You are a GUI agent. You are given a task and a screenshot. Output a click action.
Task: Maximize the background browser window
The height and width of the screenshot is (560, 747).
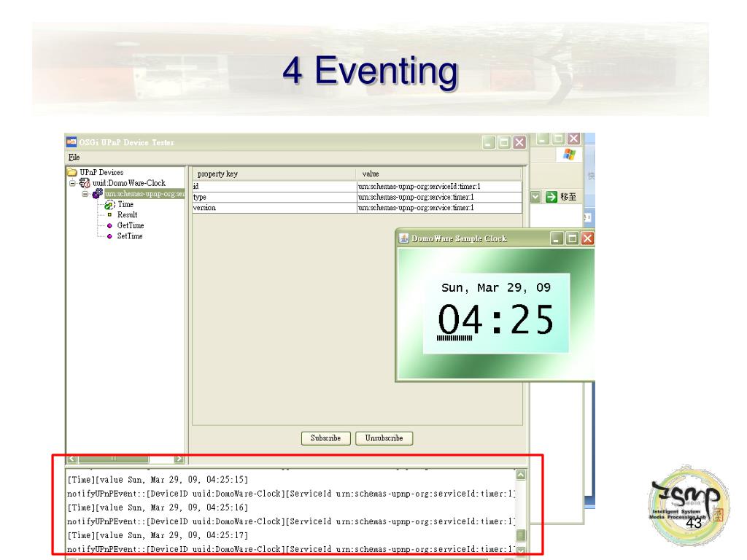pyautogui.click(x=558, y=139)
